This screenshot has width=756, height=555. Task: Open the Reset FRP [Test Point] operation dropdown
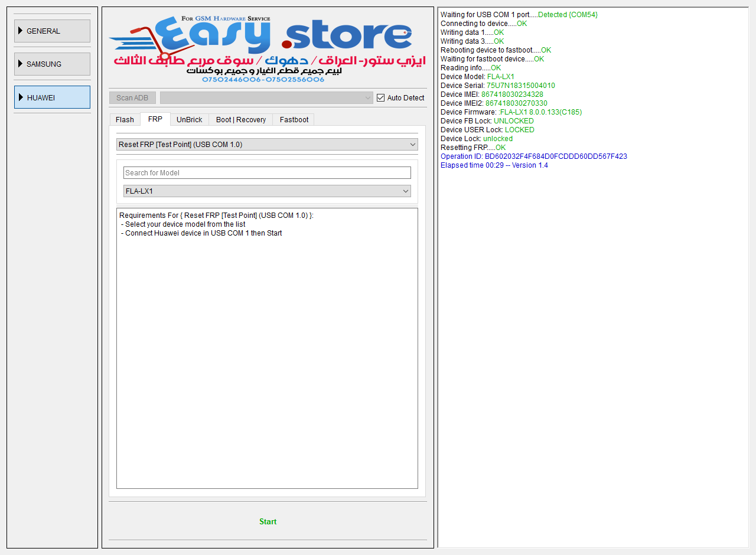[x=267, y=145]
